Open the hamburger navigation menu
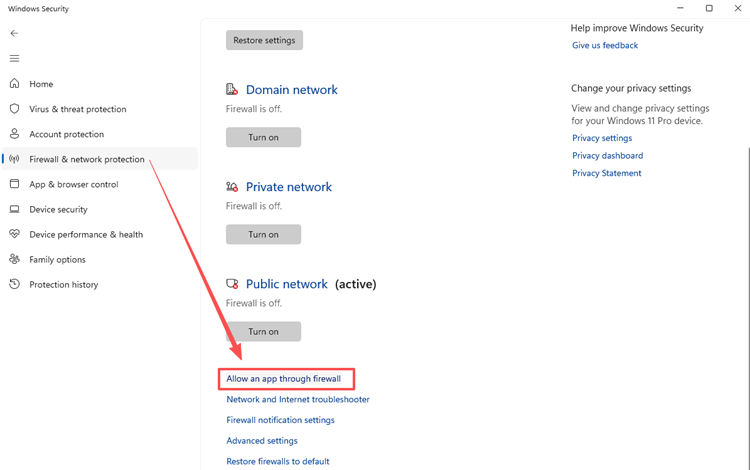Screen dimensions: 750x470 coord(14,58)
